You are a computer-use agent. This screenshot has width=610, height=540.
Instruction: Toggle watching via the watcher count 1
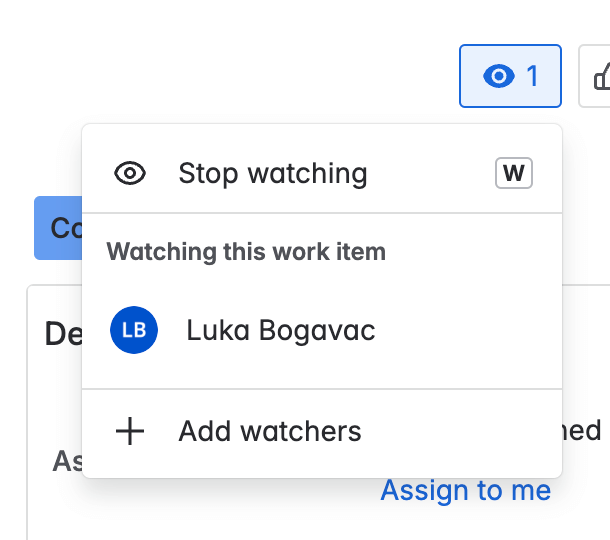pos(532,76)
